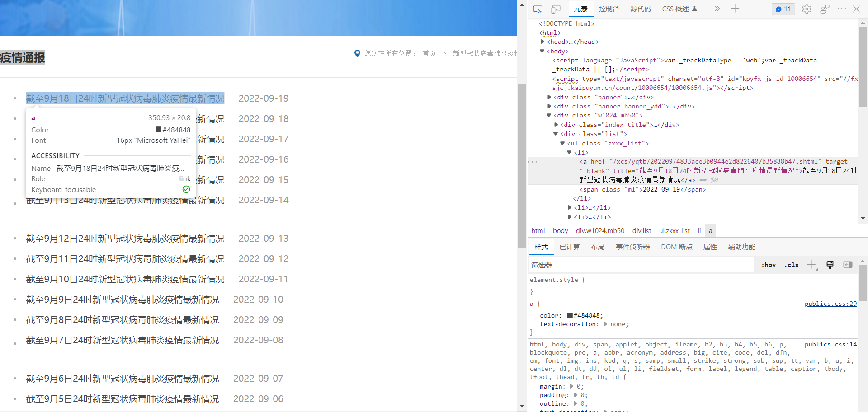
Task: Open the #484848 color swatch in styles
Action: pyautogui.click(x=570, y=315)
